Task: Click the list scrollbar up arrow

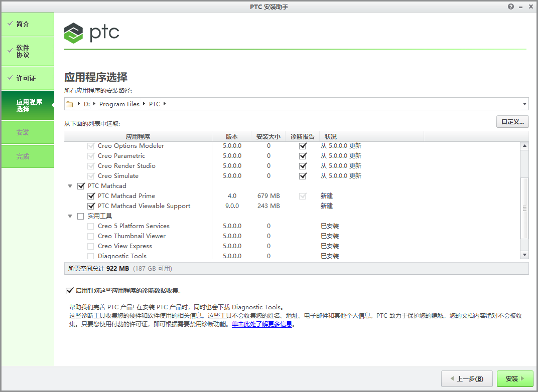Action: tap(524, 146)
